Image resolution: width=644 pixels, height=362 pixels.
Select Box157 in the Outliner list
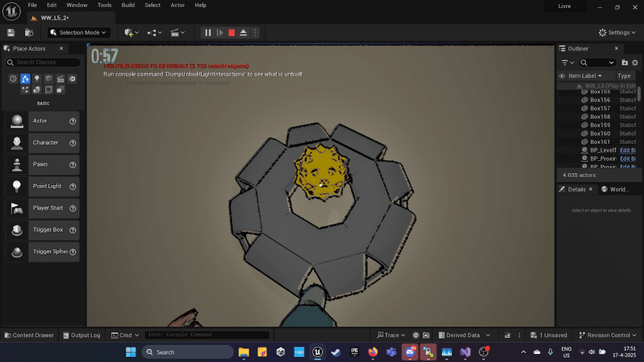click(x=600, y=109)
